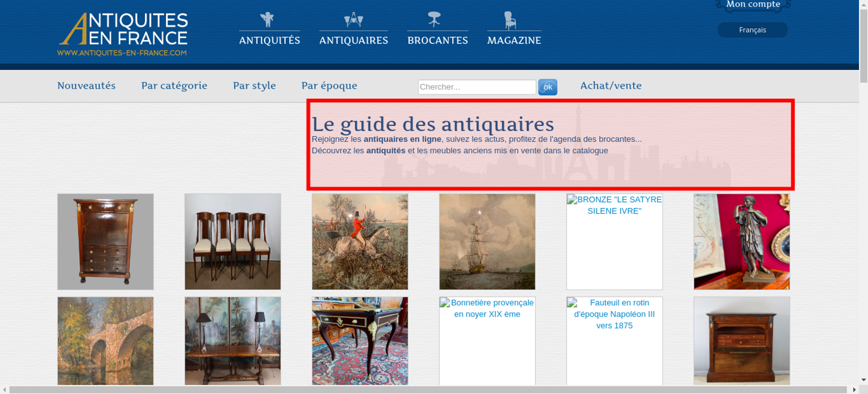The image size is (868, 394).
Task: Open the Bronze Le Satyre Silene Ivre listing
Action: click(614, 241)
